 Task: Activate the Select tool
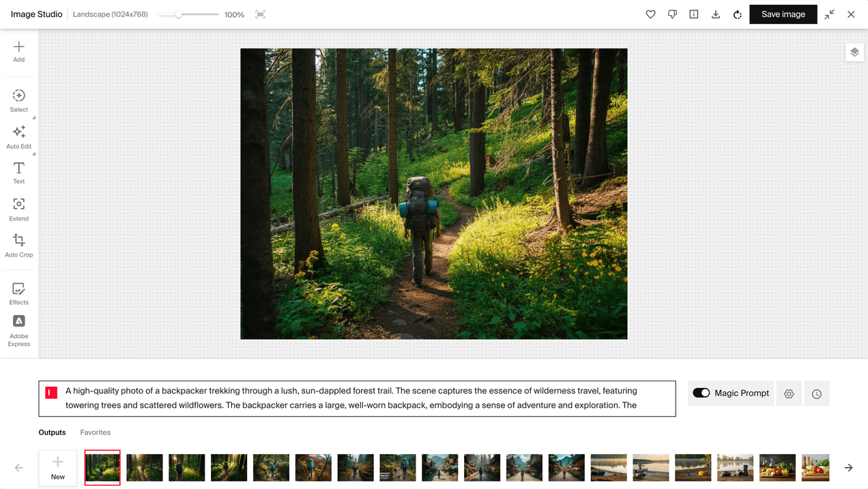[x=18, y=100]
